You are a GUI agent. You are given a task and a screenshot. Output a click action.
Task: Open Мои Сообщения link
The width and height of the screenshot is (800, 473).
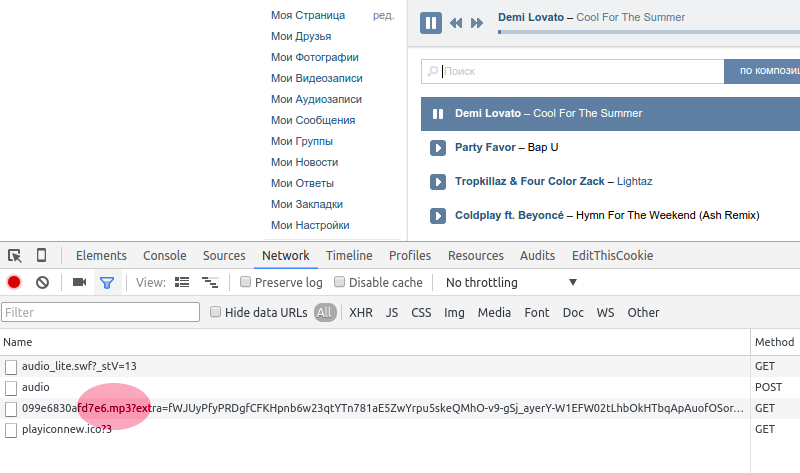coord(313,120)
